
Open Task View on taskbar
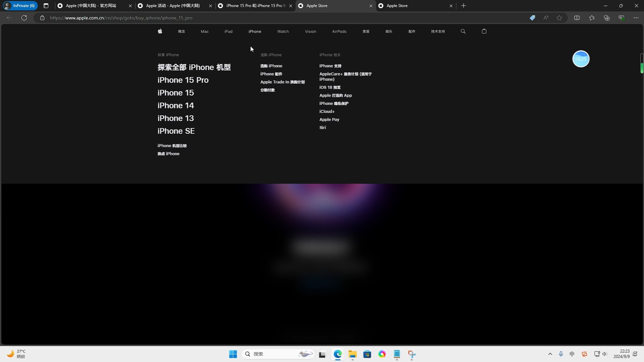(322, 354)
